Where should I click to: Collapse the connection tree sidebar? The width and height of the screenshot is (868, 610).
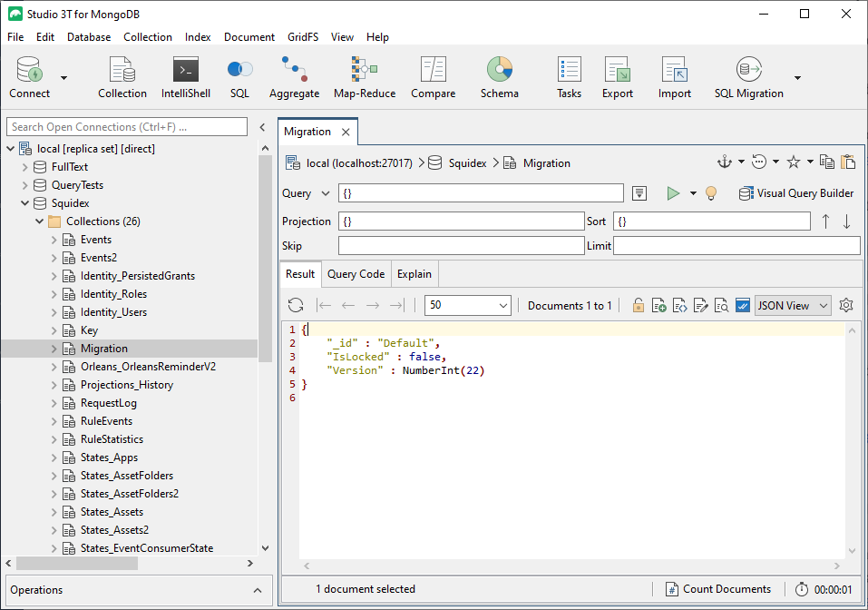(262, 127)
